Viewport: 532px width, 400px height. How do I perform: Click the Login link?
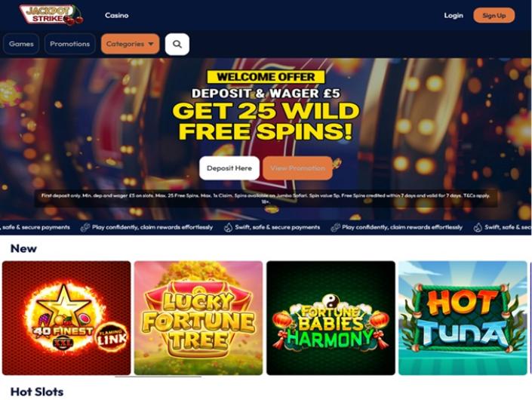click(x=454, y=15)
